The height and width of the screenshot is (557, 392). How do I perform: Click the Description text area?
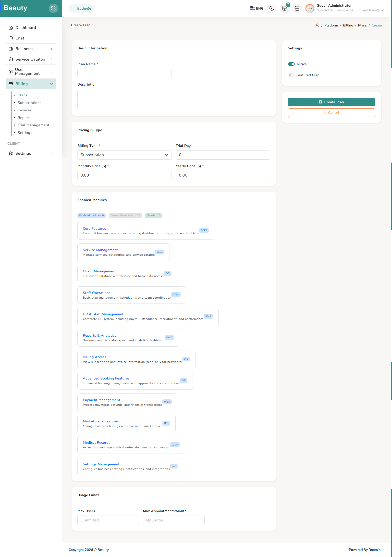tap(174, 100)
